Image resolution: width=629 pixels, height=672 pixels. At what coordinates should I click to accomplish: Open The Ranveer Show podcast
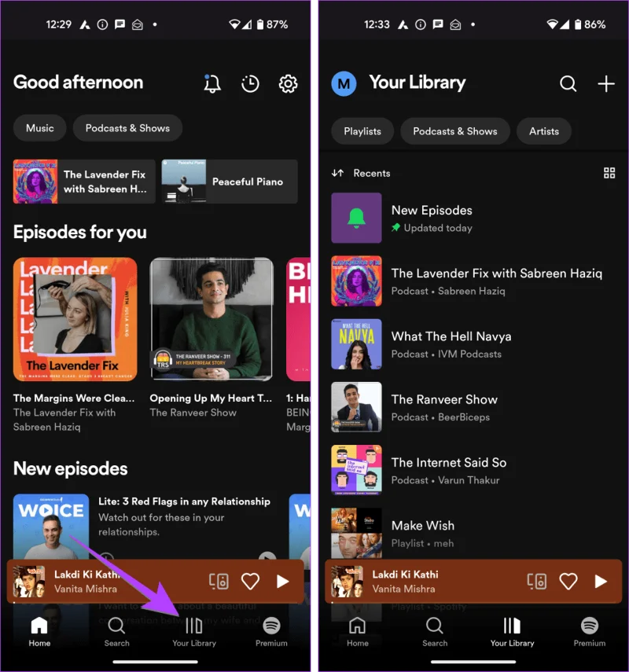[x=473, y=406]
